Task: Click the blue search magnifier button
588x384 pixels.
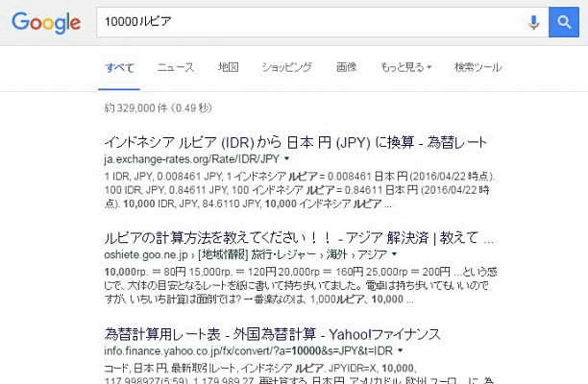Action: click(x=564, y=22)
